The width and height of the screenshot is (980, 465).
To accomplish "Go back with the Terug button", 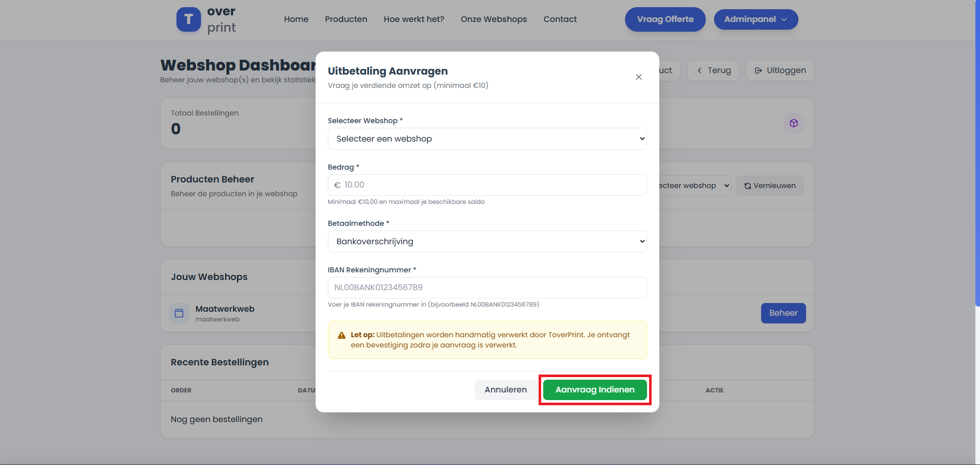I will click(713, 71).
